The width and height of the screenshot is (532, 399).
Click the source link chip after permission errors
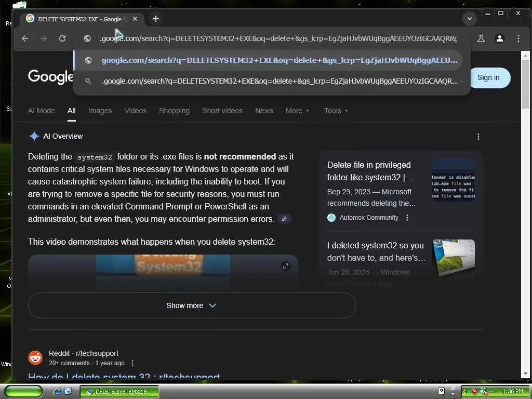click(284, 219)
